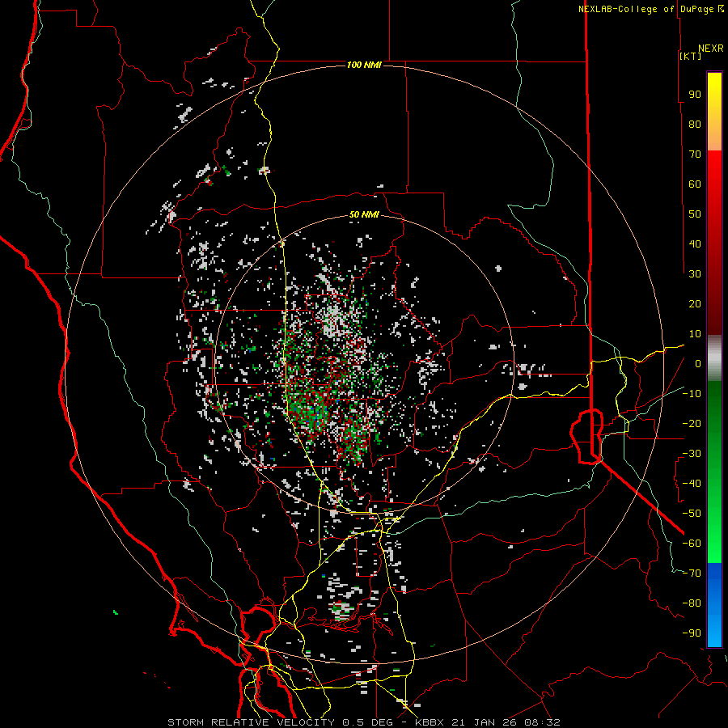Click the "NEXR" label above color scale
Screen dimensions: 728x728
711,49
